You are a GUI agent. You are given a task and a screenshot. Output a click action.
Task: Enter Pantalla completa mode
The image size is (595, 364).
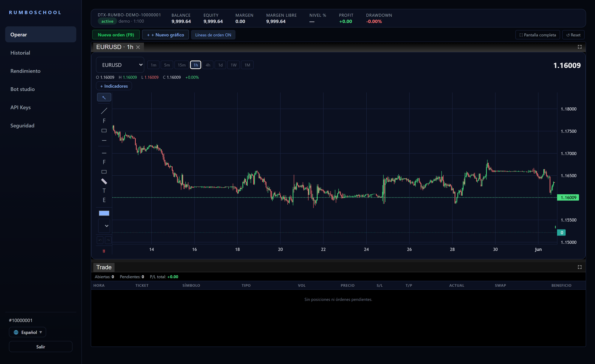[538, 35]
